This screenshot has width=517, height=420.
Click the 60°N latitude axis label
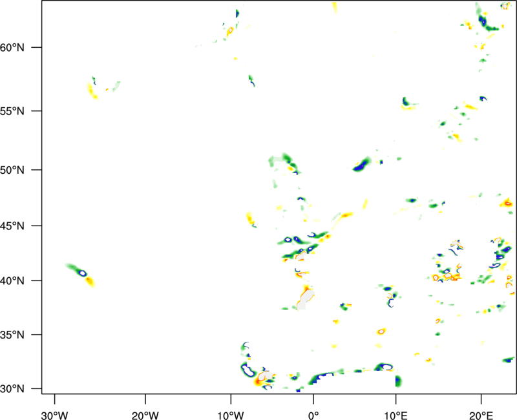click(x=12, y=47)
